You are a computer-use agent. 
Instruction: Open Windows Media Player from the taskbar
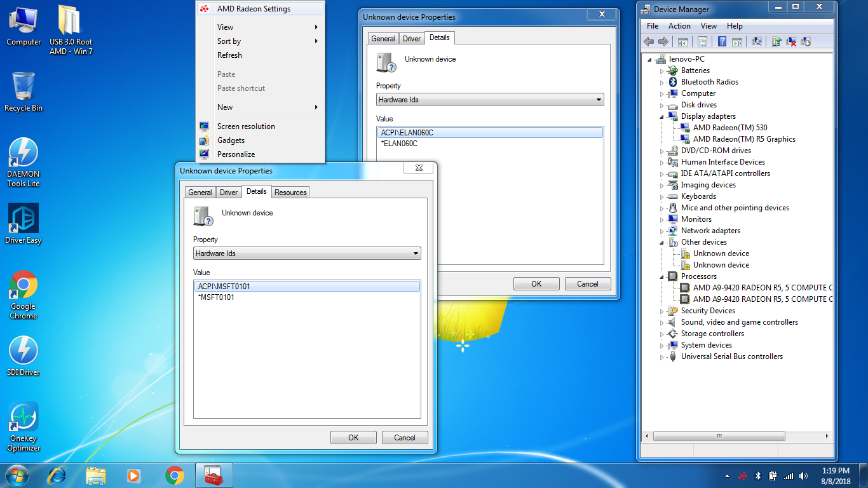tap(134, 475)
